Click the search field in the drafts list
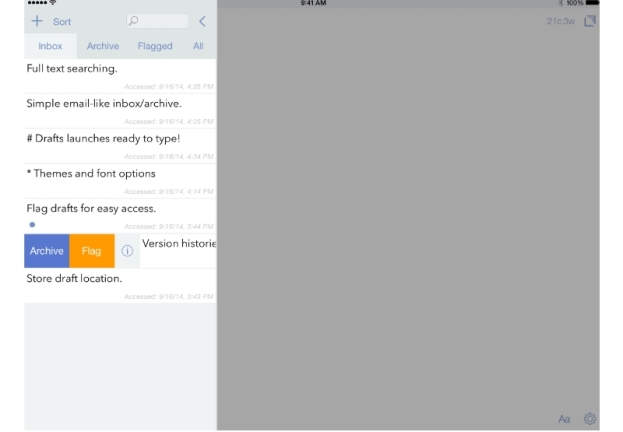The image size is (623, 432). 157,21
